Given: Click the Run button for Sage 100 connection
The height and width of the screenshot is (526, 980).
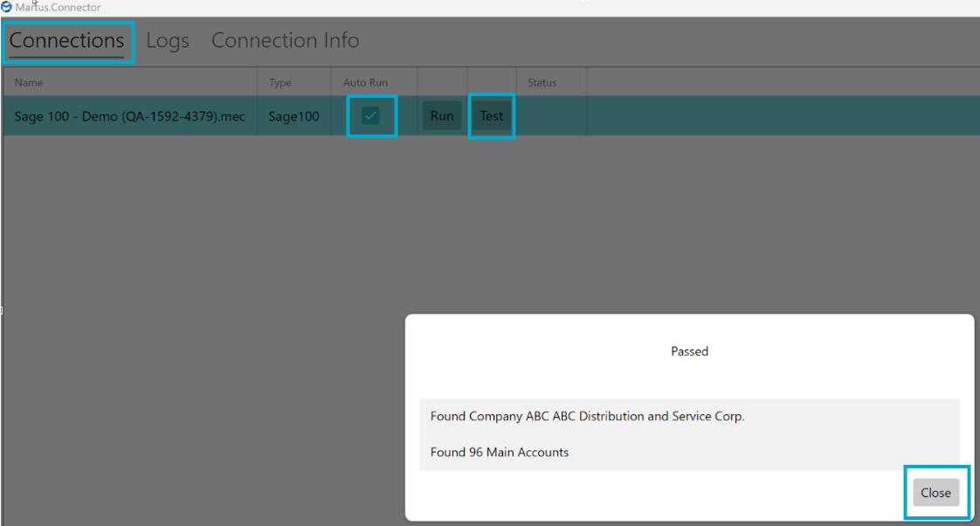Looking at the screenshot, I should [442, 115].
